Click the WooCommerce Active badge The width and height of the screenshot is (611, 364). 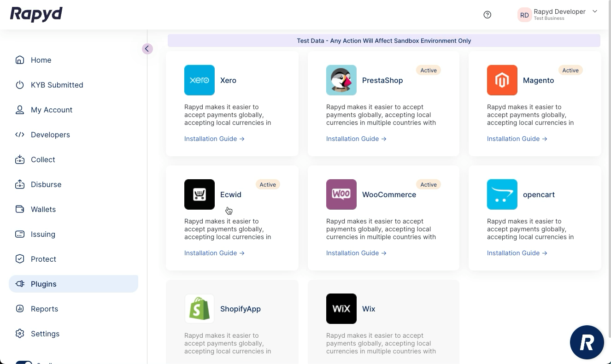pos(429,185)
